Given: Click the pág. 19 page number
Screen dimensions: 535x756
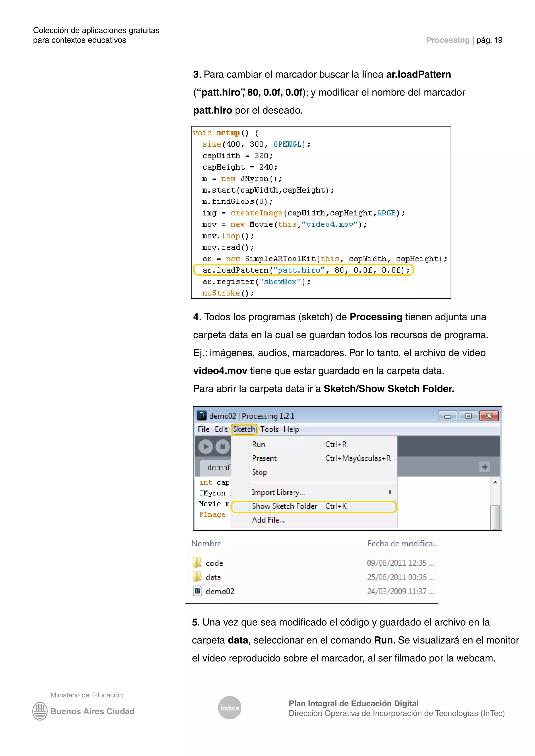Looking at the screenshot, I should [490, 40].
